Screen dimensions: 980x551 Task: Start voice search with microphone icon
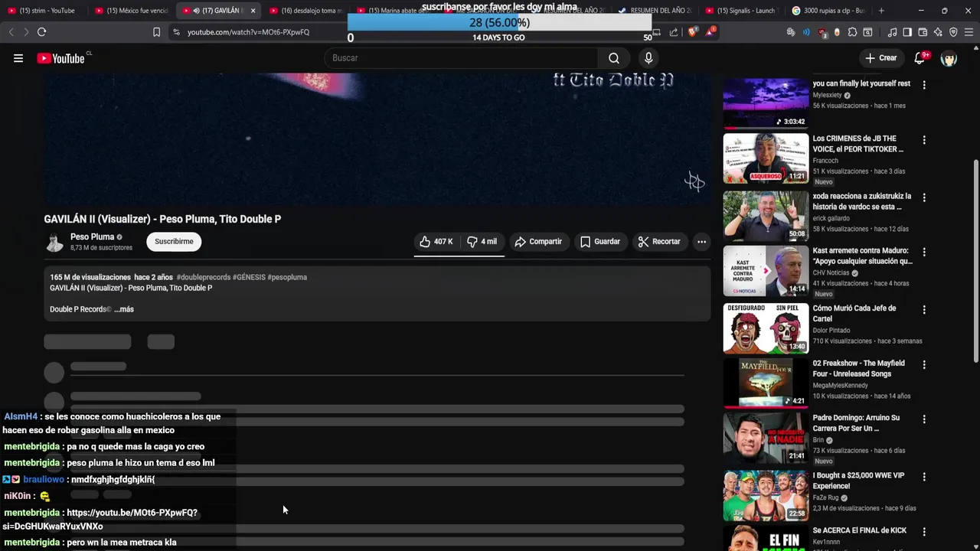(x=648, y=58)
